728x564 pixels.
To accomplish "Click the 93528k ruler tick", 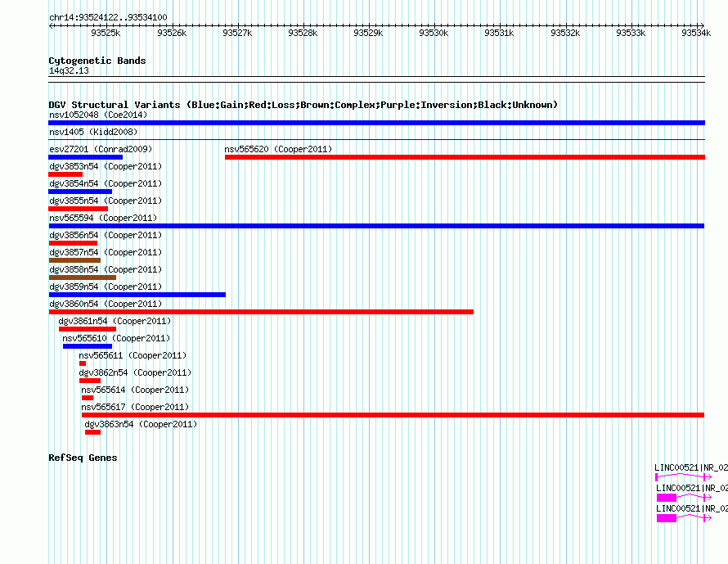I will (303, 33).
